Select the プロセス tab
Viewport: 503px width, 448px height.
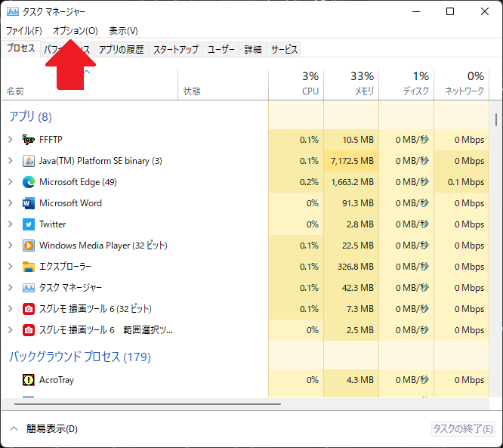pyautogui.click(x=21, y=48)
